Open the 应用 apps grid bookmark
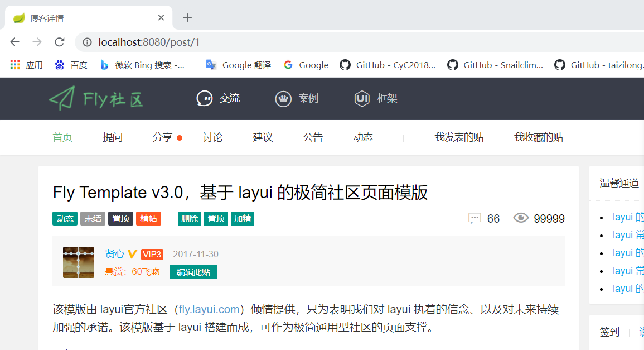The height and width of the screenshot is (350, 644). coord(26,65)
